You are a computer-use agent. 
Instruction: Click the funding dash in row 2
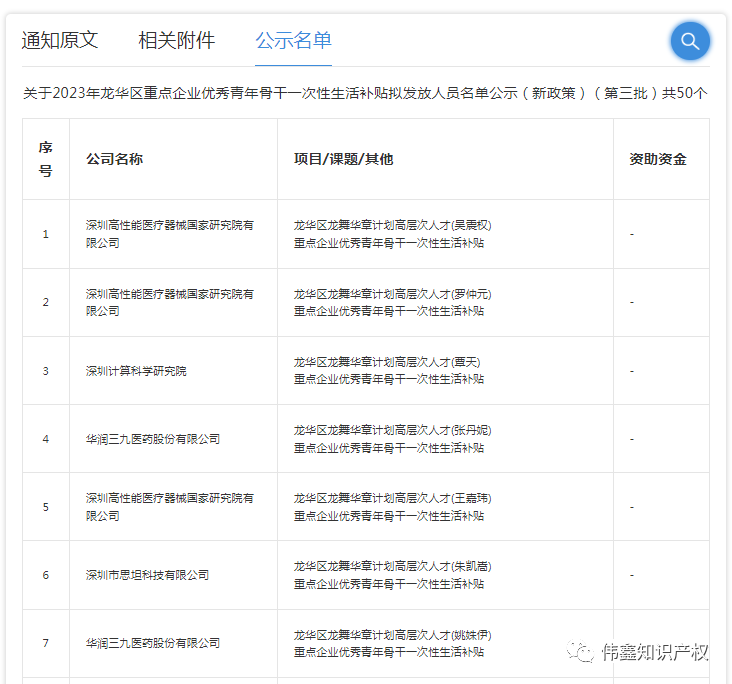pyautogui.click(x=632, y=302)
